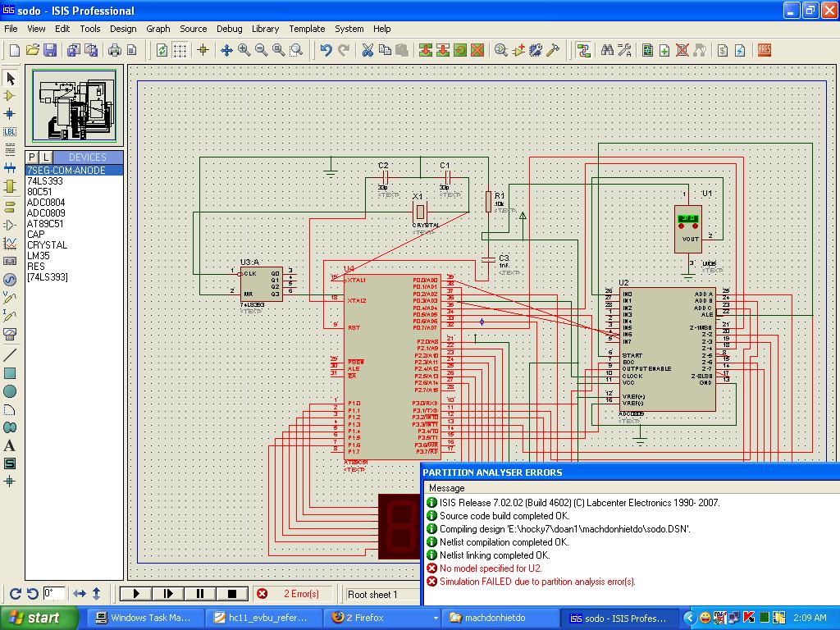This screenshot has height=630, width=840.
Task: Choose the Junction Dot mode tool
Action: 10,113
